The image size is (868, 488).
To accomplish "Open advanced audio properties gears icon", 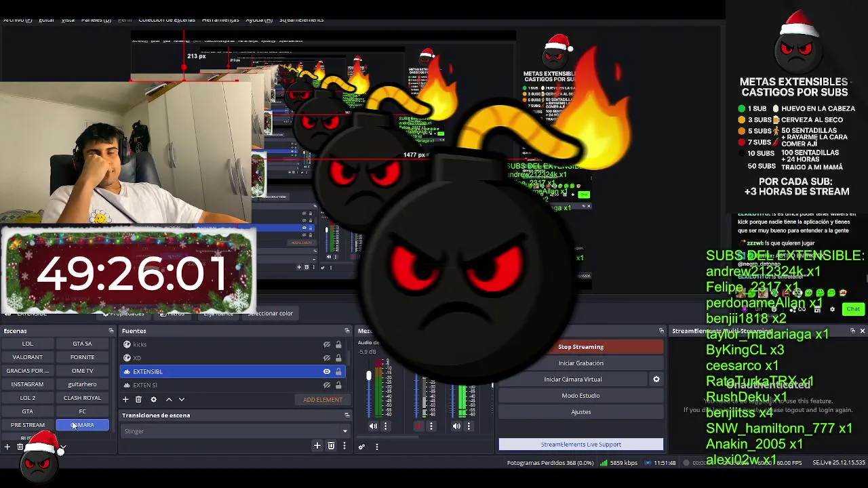I will pyautogui.click(x=361, y=446).
